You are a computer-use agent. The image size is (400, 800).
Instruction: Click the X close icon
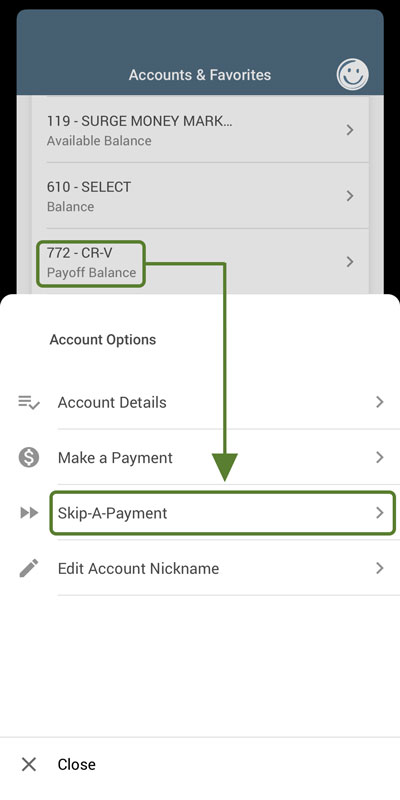(x=29, y=764)
